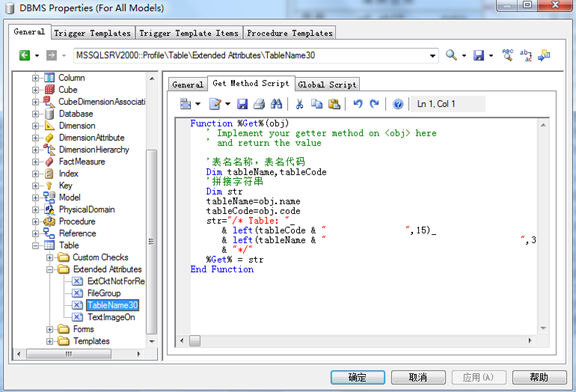Click the scissors Cut icon
The image size is (576, 392).
pos(300,104)
